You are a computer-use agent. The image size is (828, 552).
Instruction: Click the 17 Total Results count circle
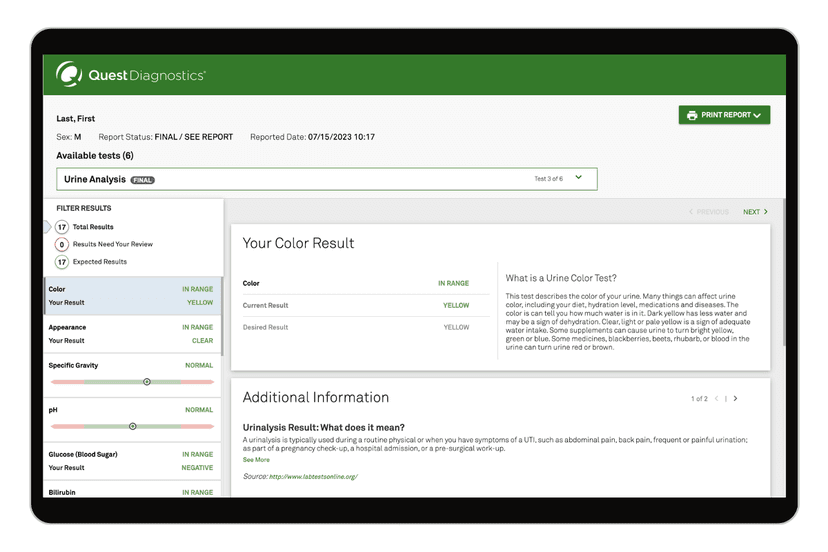click(61, 227)
